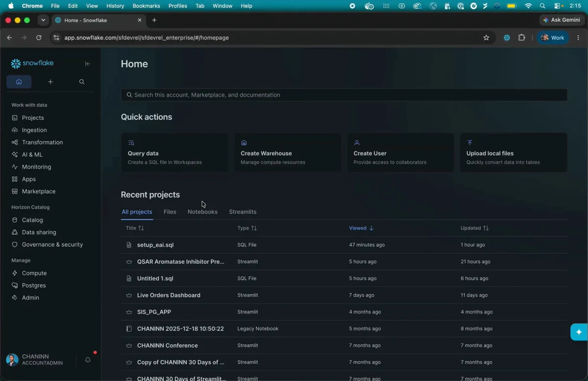Click the sidebar Home icon button
This screenshot has width=588, height=381.
19,82
